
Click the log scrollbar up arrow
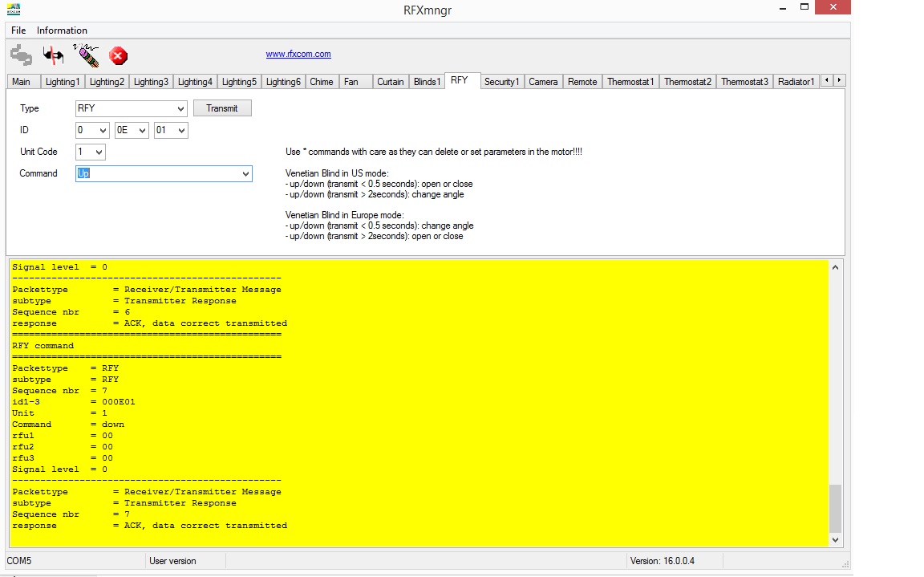835,267
